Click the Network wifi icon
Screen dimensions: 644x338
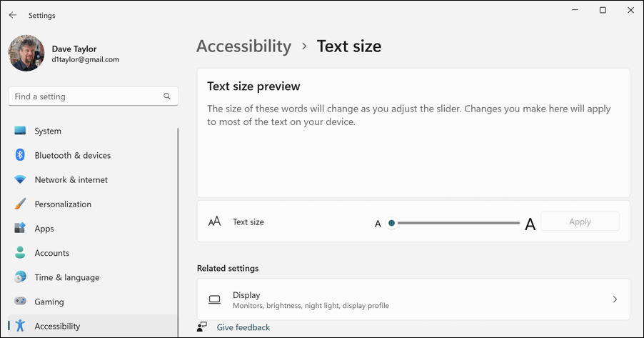(20, 179)
